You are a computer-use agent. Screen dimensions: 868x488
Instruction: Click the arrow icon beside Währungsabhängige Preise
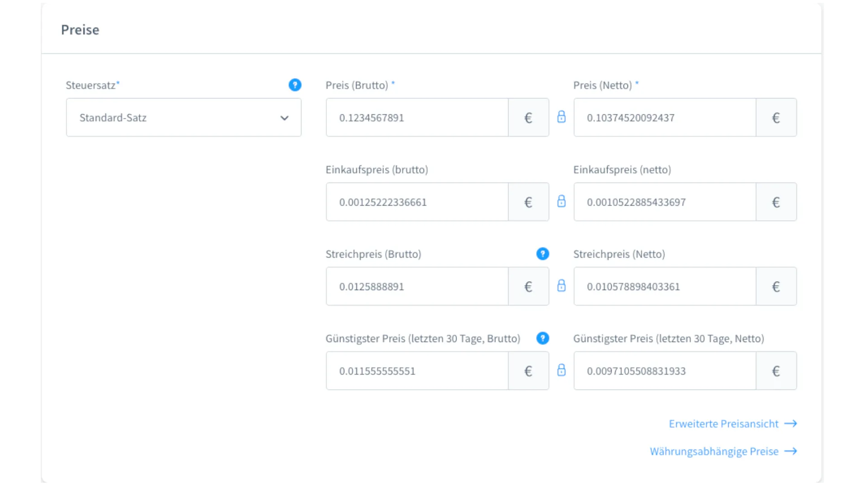pyautogui.click(x=791, y=451)
